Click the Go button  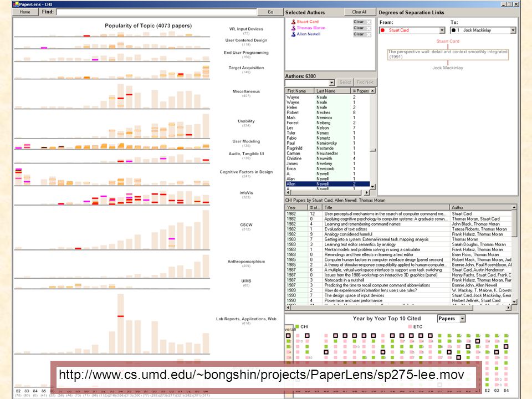coord(270,12)
